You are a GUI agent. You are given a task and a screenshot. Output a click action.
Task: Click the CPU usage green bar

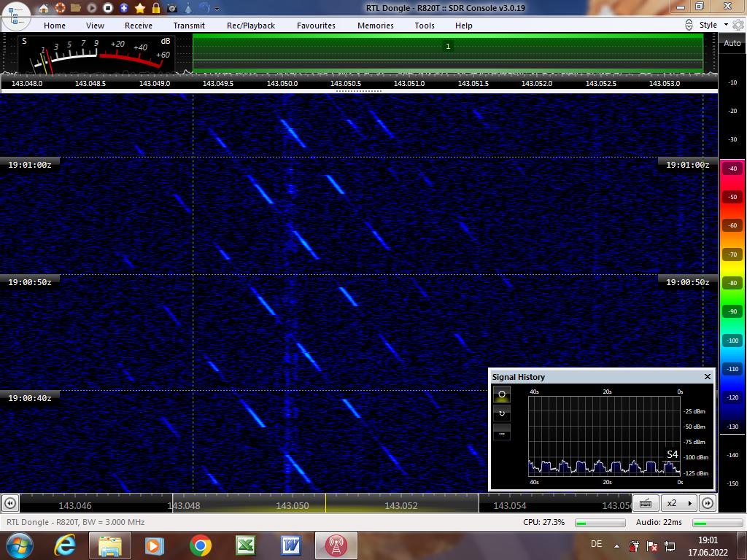click(600, 523)
